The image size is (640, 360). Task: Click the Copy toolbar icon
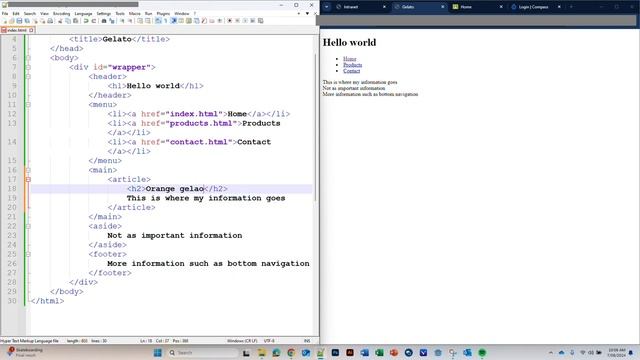click(x=68, y=21)
